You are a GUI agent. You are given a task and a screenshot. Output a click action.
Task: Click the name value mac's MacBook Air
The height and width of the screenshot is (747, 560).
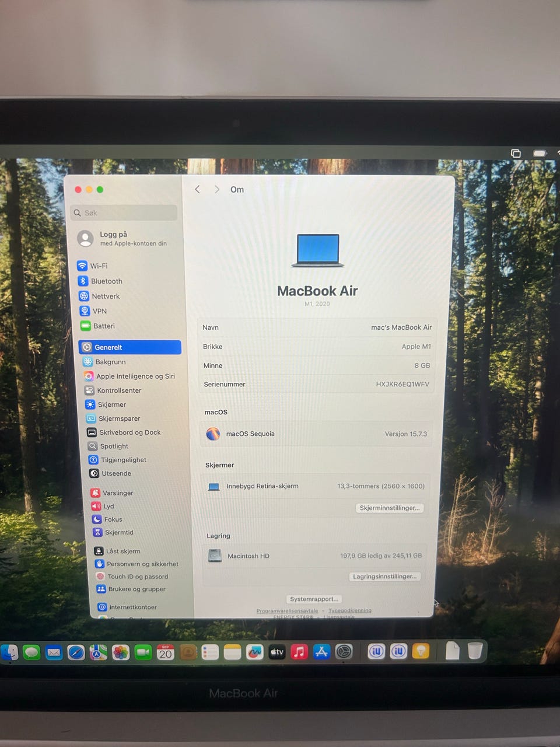(401, 327)
